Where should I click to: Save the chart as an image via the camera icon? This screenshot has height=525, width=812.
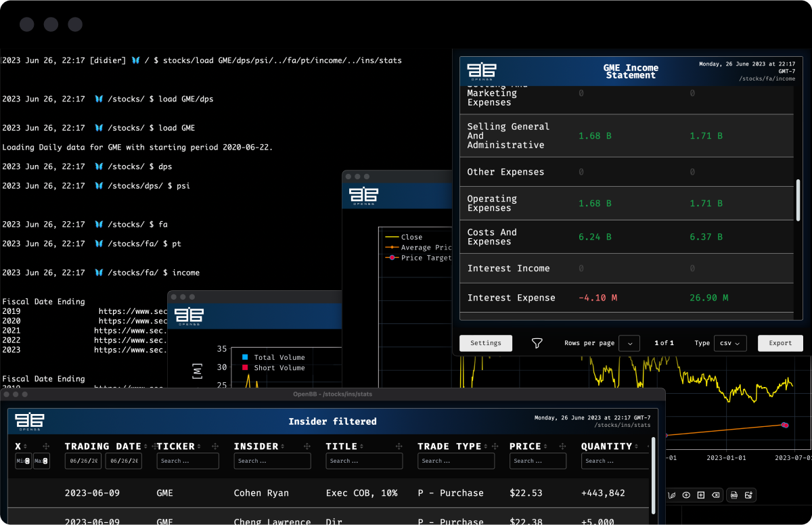click(748, 495)
